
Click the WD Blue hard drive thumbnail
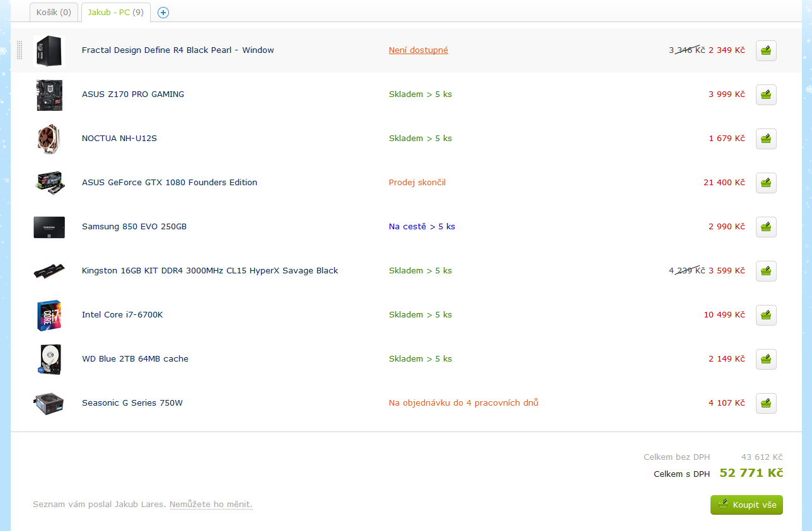pyautogui.click(x=49, y=359)
